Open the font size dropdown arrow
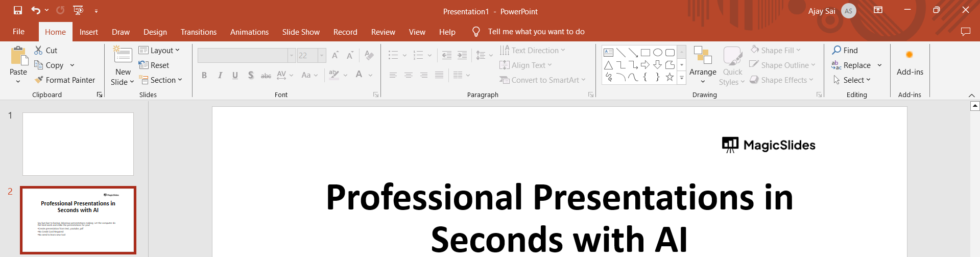980x257 pixels. tap(322, 55)
